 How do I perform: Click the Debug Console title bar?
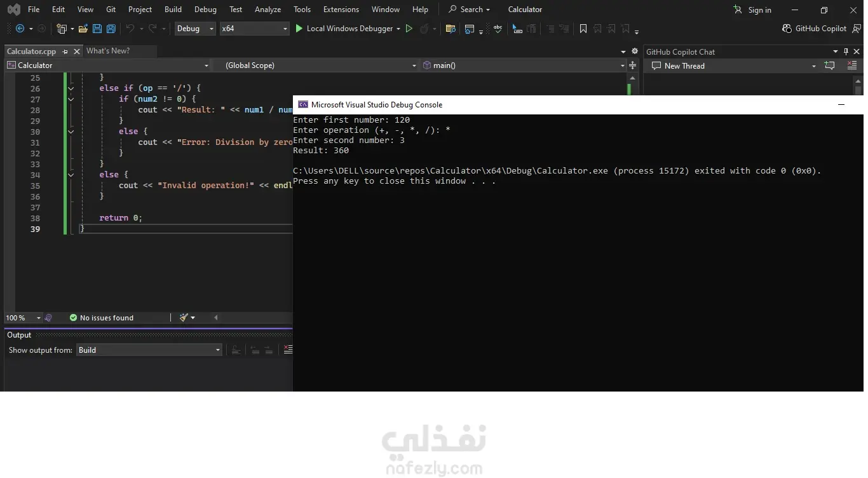tap(578, 105)
